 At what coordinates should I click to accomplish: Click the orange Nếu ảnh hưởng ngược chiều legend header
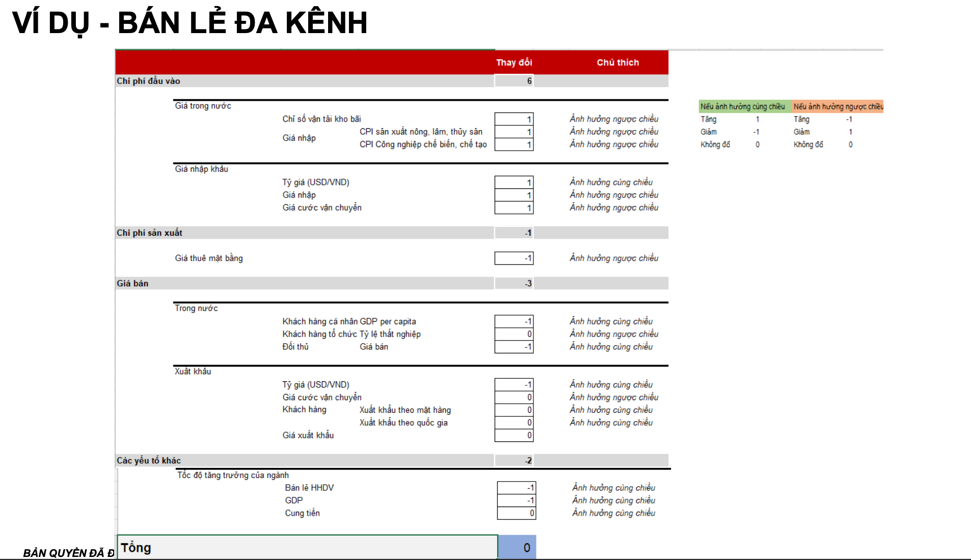(x=838, y=106)
